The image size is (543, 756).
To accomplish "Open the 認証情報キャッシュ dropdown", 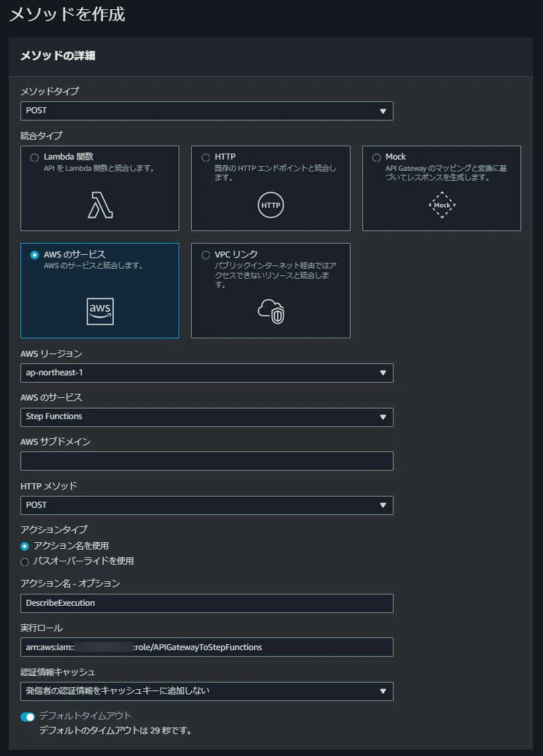I will click(207, 691).
